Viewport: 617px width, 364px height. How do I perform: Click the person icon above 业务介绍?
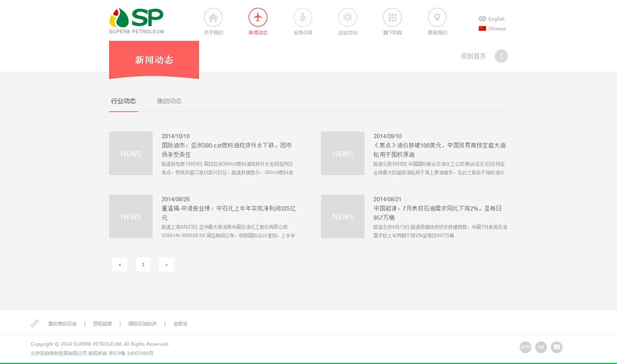(x=302, y=17)
